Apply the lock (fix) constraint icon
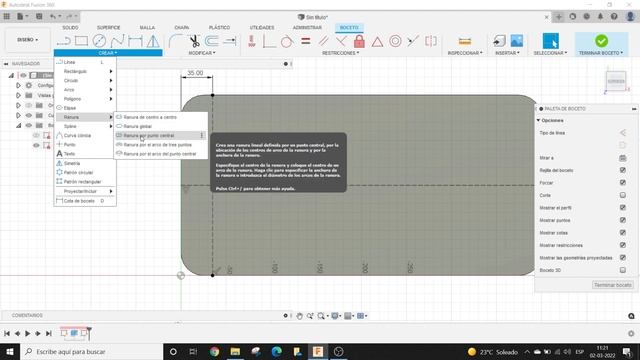 pos(359,41)
